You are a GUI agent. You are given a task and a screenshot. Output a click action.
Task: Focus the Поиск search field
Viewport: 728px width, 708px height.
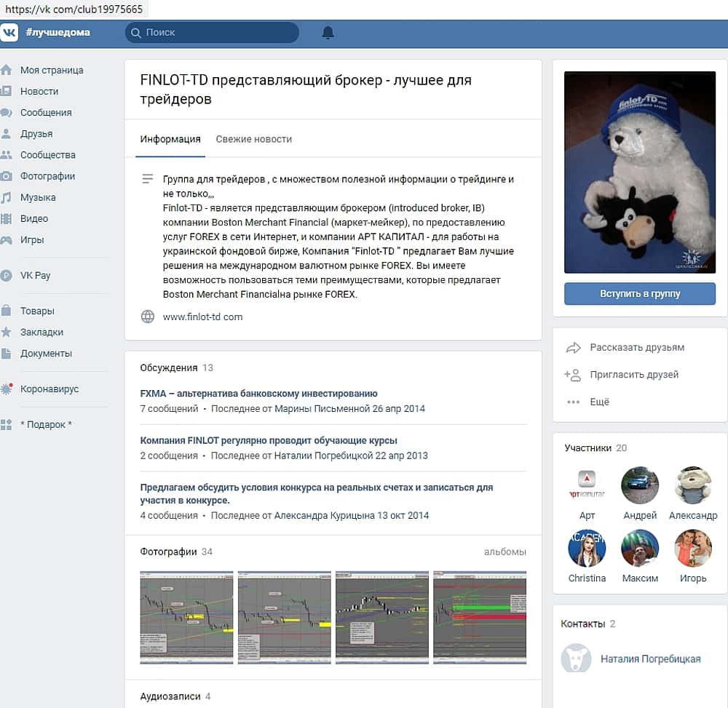click(212, 33)
